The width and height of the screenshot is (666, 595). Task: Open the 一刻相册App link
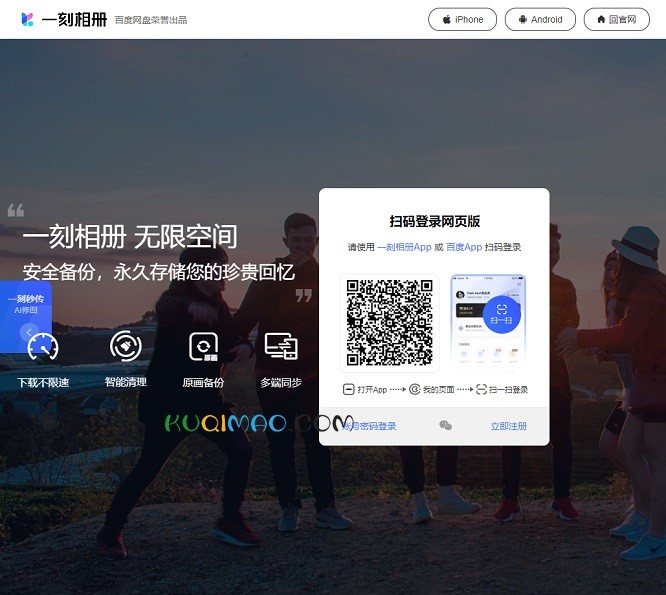[x=404, y=247]
